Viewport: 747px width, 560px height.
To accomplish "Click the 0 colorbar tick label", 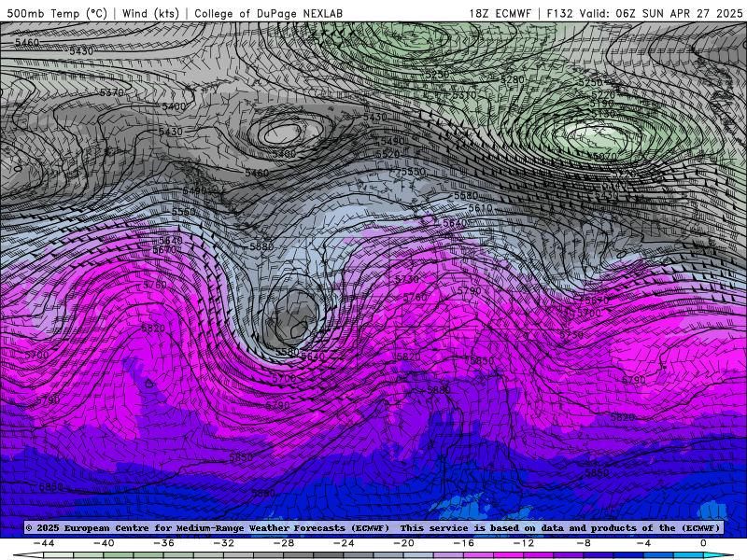I will [703, 543].
